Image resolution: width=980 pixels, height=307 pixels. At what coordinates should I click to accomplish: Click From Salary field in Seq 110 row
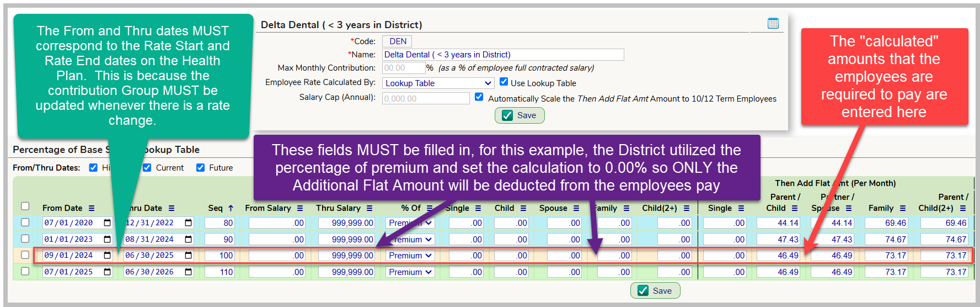click(277, 272)
